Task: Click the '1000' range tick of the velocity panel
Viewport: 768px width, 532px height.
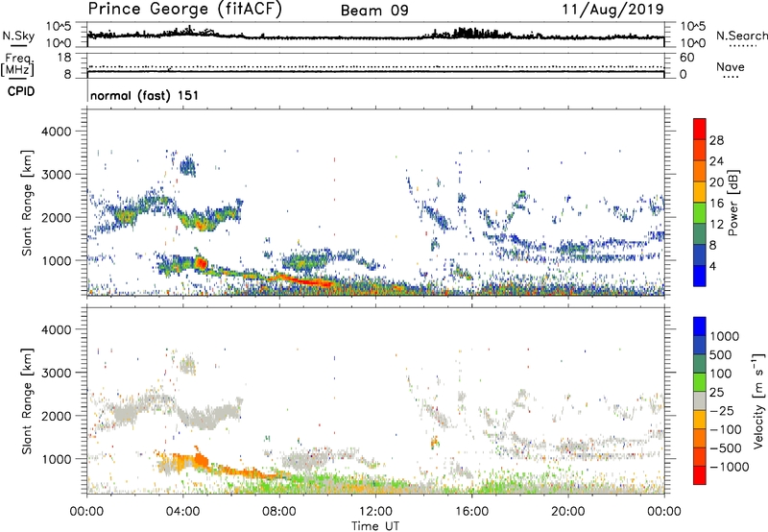Action: click(57, 459)
